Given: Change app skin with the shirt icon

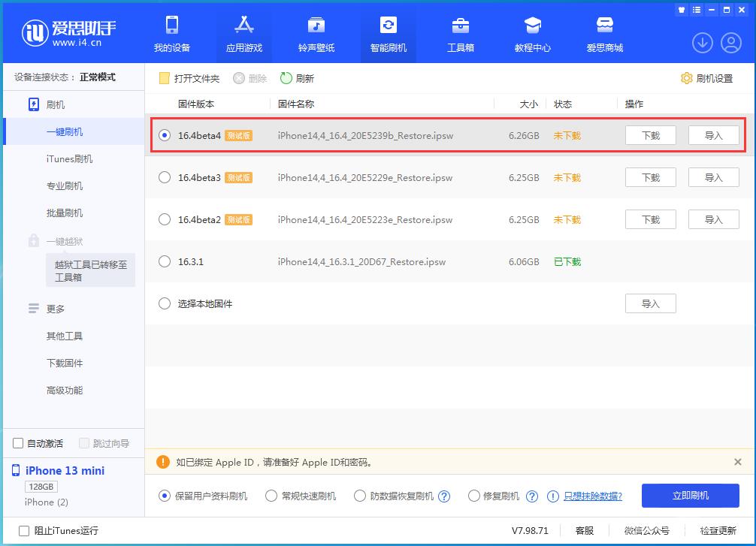Looking at the screenshot, I should click(681, 9).
